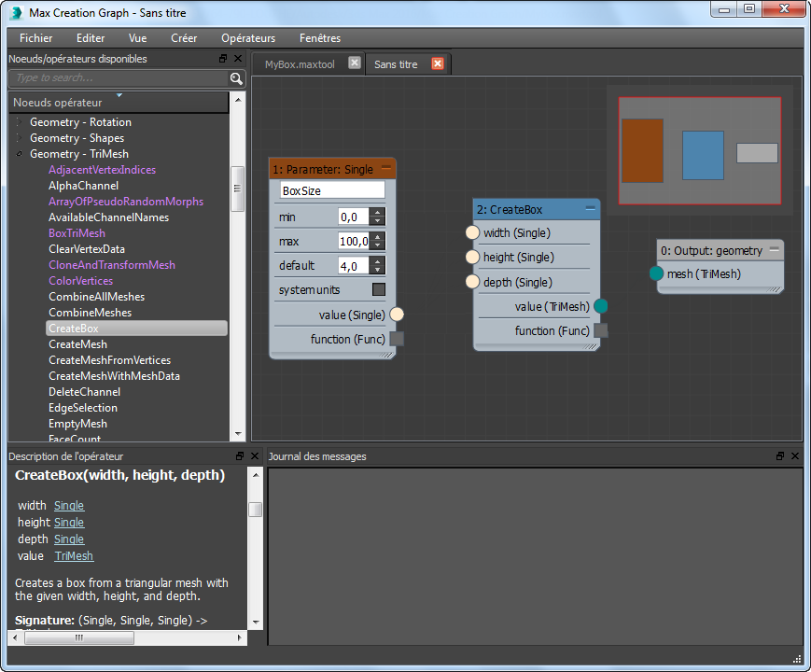Open the Opérateurs menu

coord(248,38)
